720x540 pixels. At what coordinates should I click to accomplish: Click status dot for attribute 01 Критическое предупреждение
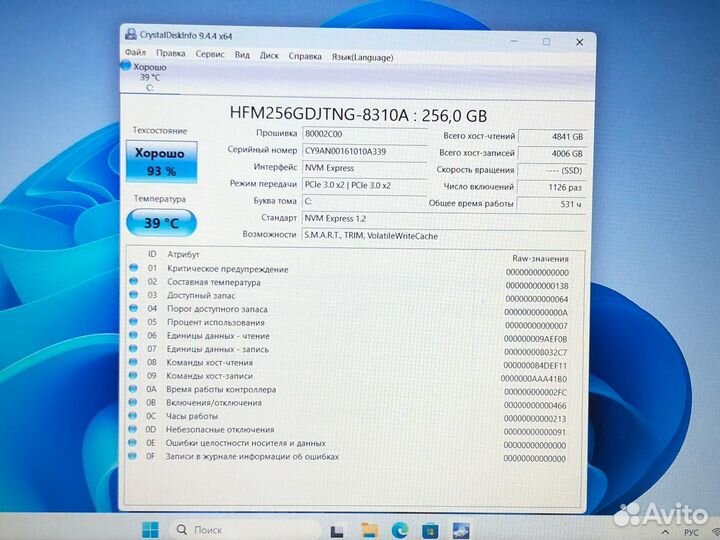tap(134, 267)
